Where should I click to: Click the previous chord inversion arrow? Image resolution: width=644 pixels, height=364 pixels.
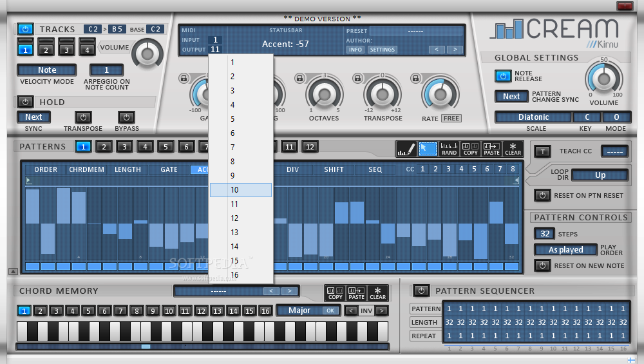click(x=351, y=311)
